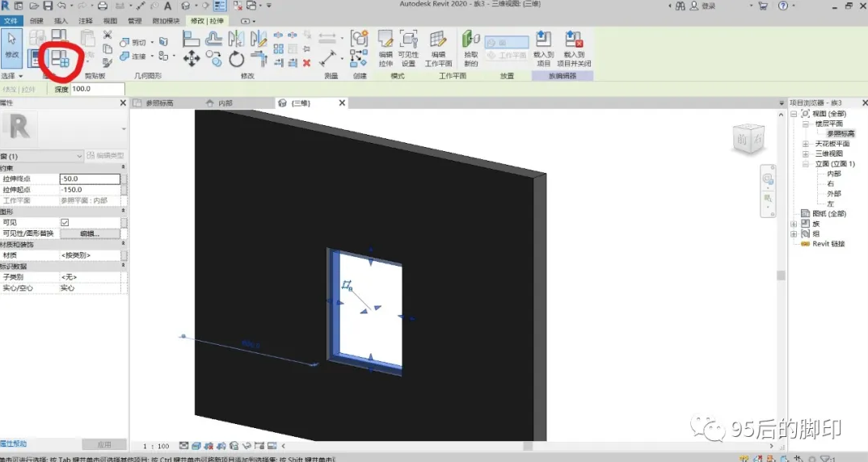Click the Align tool icon
The width and height of the screenshot is (868, 462).
coord(191,39)
